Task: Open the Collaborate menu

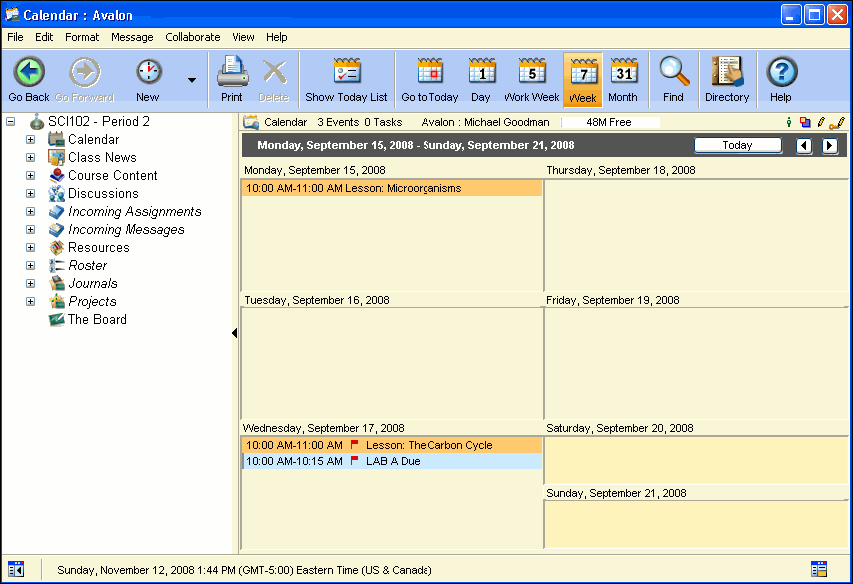Action: [192, 37]
